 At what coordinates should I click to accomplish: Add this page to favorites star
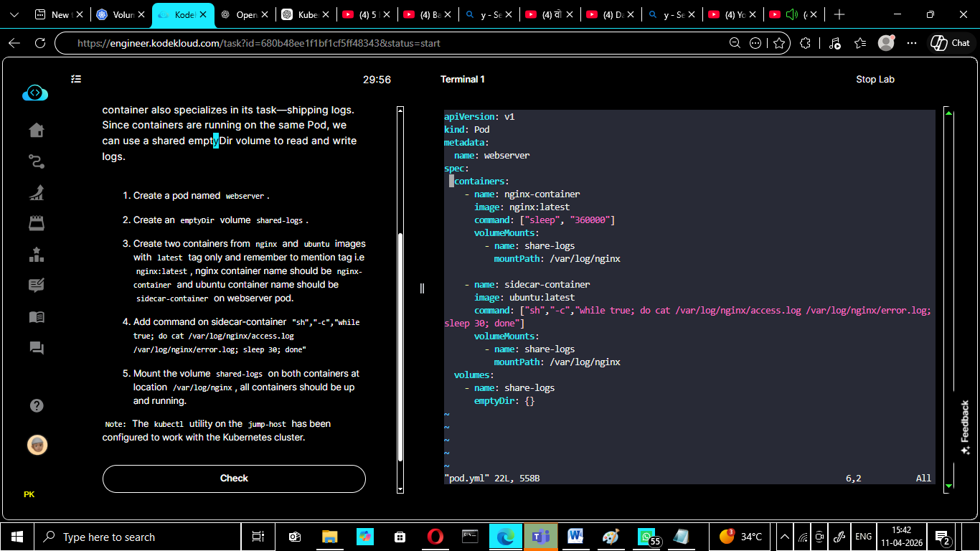(x=778, y=43)
